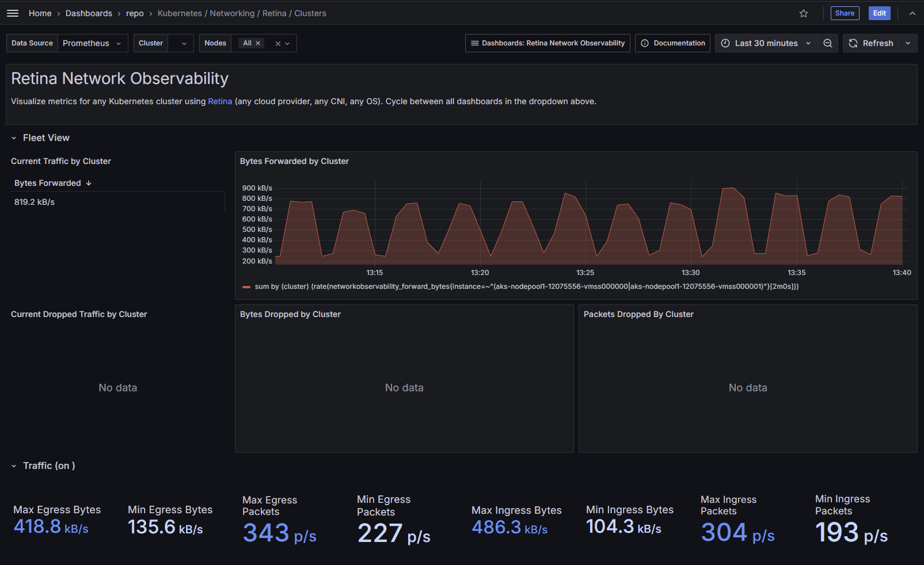Open the refresh interval dropdown arrow

[x=908, y=43]
